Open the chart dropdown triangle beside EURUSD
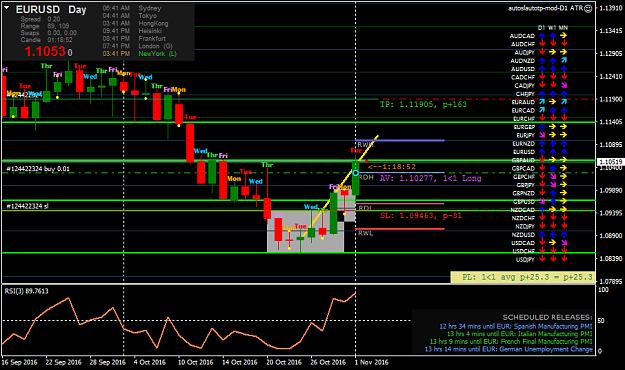625x370 pixels. pos(6,7)
